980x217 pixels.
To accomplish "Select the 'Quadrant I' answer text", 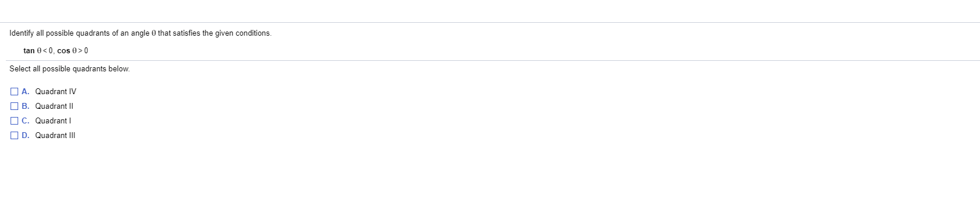I will coord(53,120).
